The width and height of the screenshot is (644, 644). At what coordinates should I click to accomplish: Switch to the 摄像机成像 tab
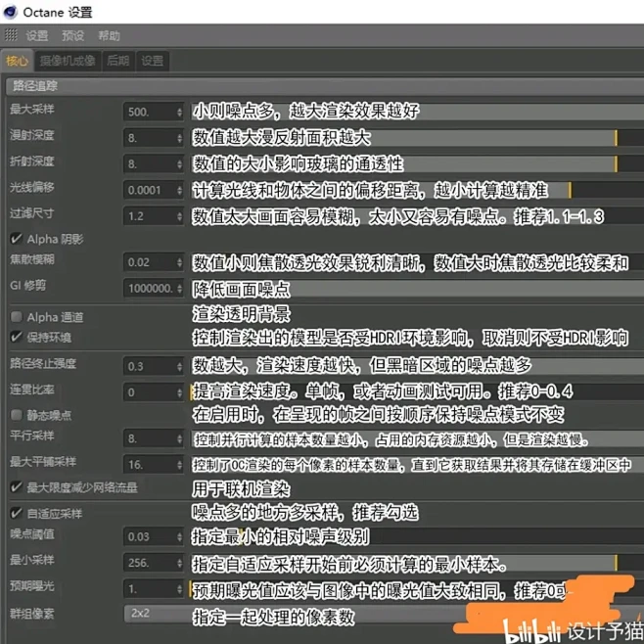(x=68, y=61)
